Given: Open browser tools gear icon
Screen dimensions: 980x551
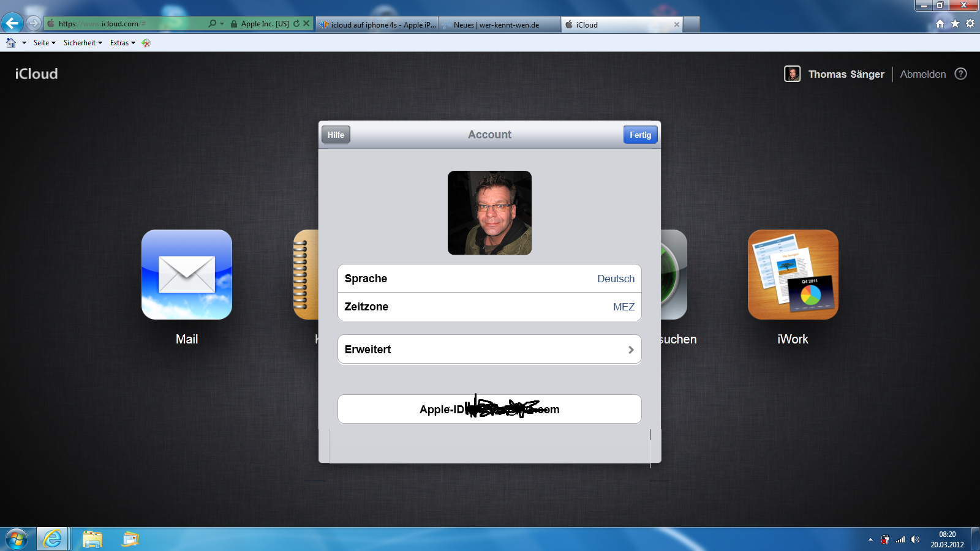Looking at the screenshot, I should 970,23.
